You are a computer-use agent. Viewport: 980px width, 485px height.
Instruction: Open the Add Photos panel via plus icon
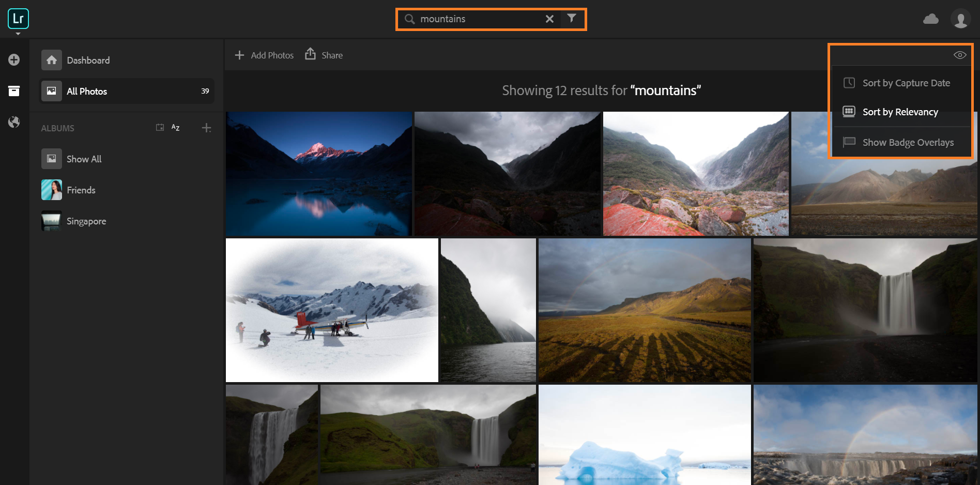pos(14,59)
